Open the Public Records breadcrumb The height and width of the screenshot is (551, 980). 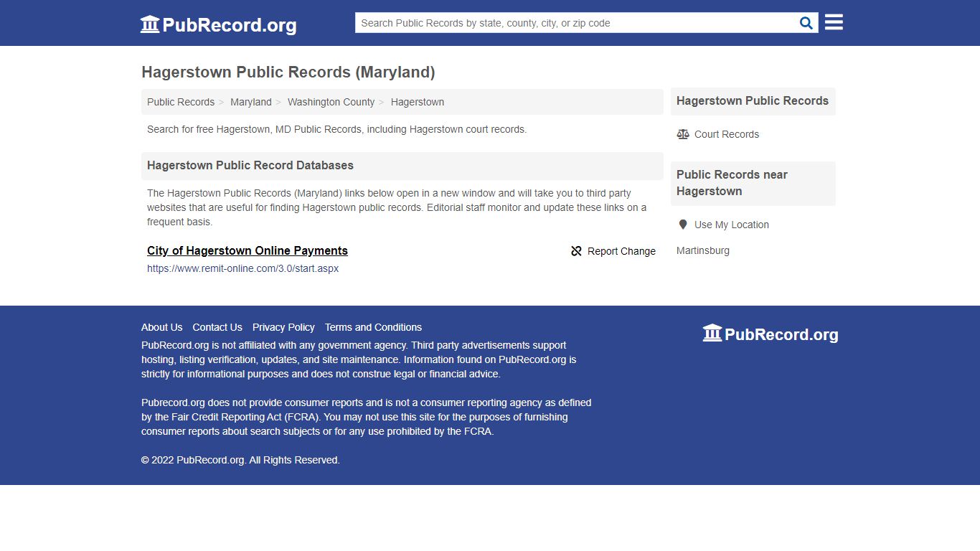[181, 102]
